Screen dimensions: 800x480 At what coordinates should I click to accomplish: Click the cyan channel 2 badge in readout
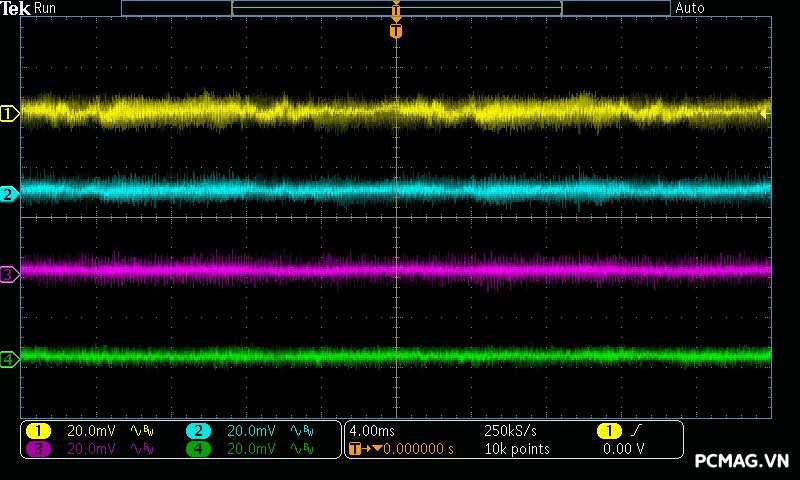198,431
